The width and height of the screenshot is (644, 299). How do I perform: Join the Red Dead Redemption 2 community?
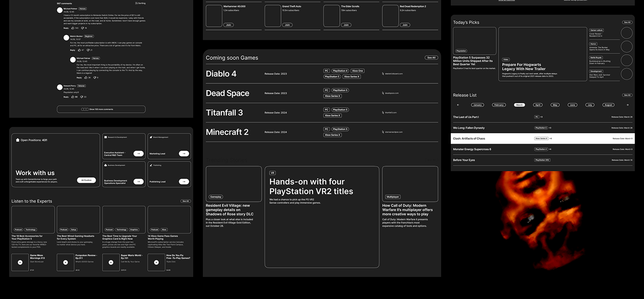point(404,25)
